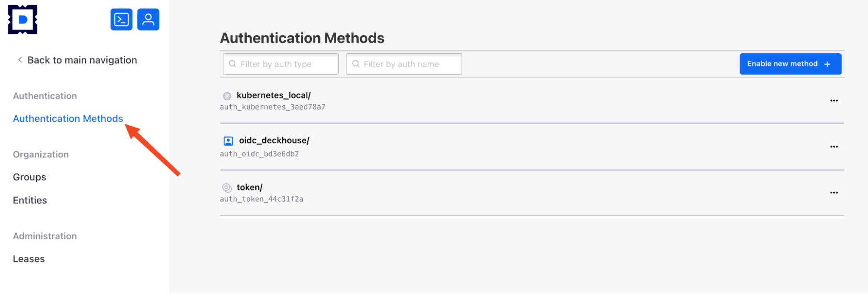Click the oidc_deckhouse auth method icon
868x294 pixels.
tap(228, 141)
